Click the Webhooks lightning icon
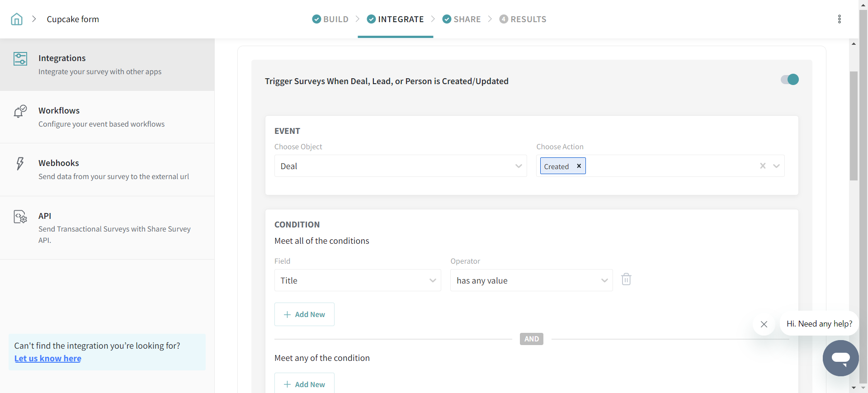868x393 pixels. click(20, 163)
